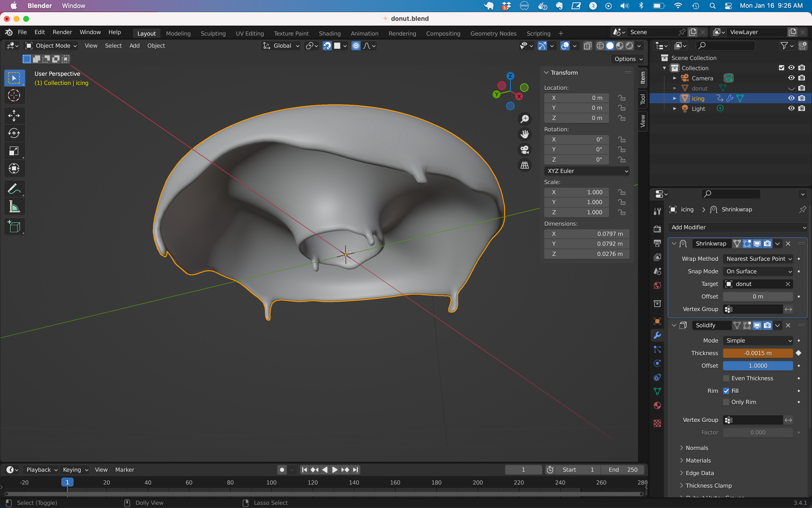
Task: Select the Rotate tool
Action: pos(14,133)
